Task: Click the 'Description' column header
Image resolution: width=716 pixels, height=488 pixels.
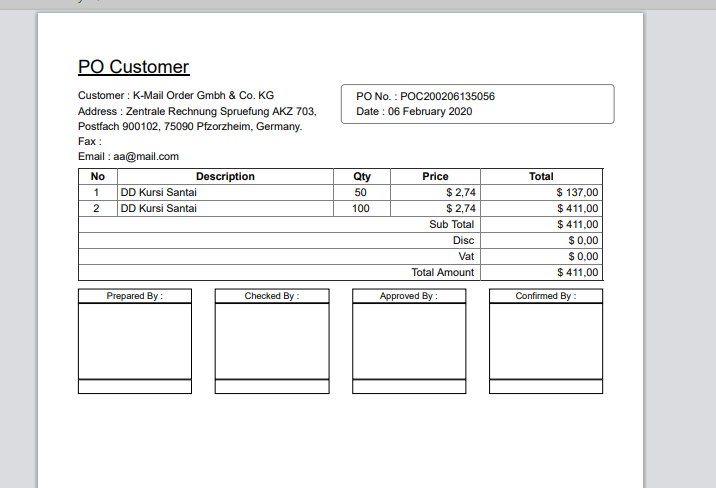Action: [225, 177]
